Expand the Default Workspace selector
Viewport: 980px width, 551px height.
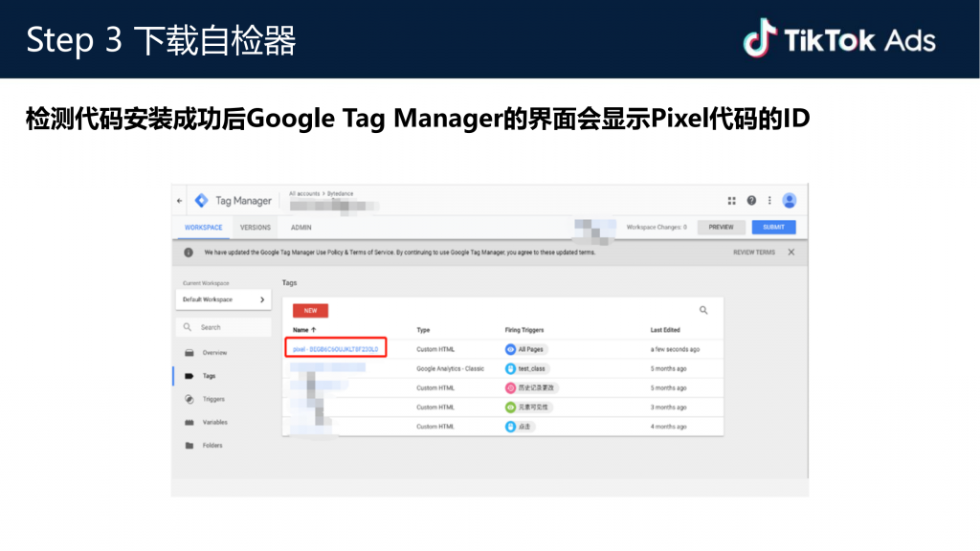point(223,299)
